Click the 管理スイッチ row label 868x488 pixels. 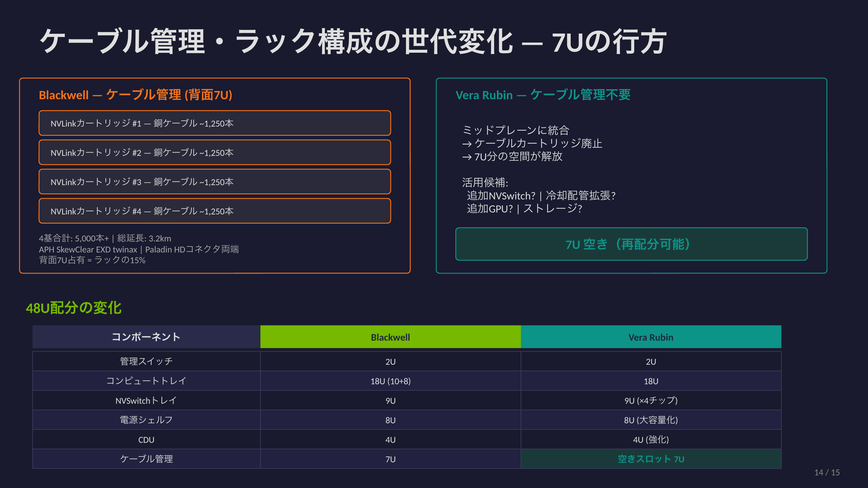pos(146,361)
